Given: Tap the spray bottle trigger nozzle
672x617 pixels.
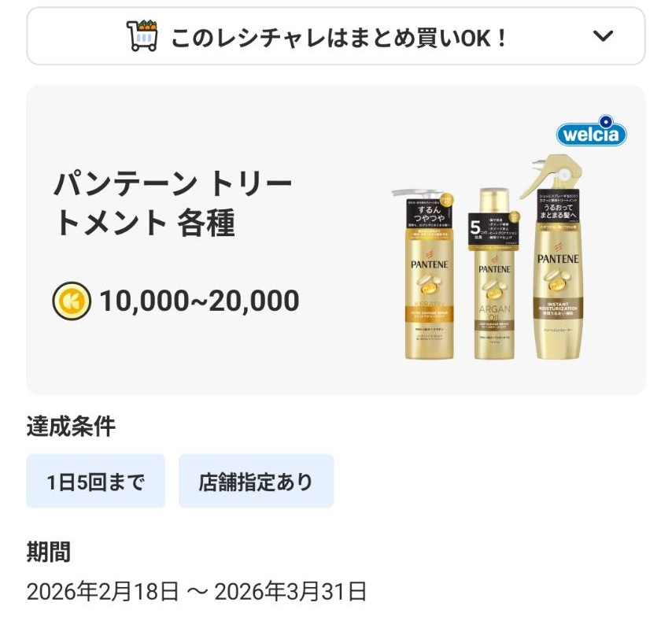Looking at the screenshot, I should [x=549, y=172].
